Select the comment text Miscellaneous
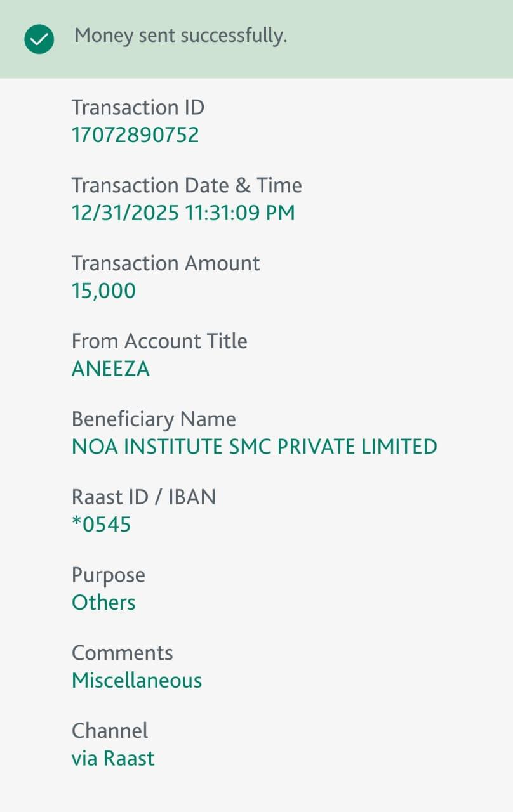Screen dimensions: 513x812 coord(137,681)
